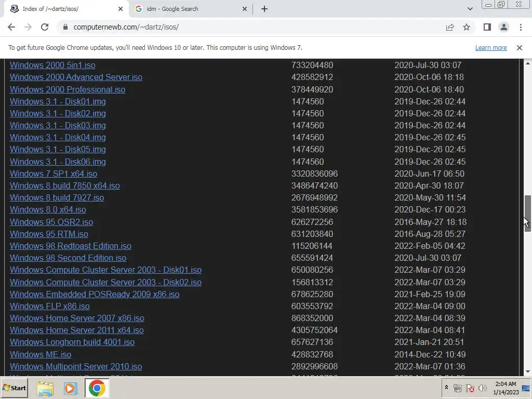
Task: Reload the page with the refresh icon
Action: pyautogui.click(x=45, y=27)
